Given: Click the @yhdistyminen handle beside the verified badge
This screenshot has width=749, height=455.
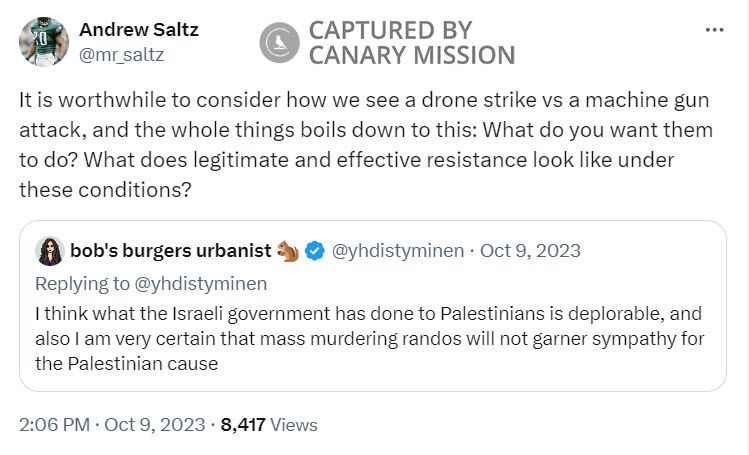Looking at the screenshot, I should [x=397, y=250].
